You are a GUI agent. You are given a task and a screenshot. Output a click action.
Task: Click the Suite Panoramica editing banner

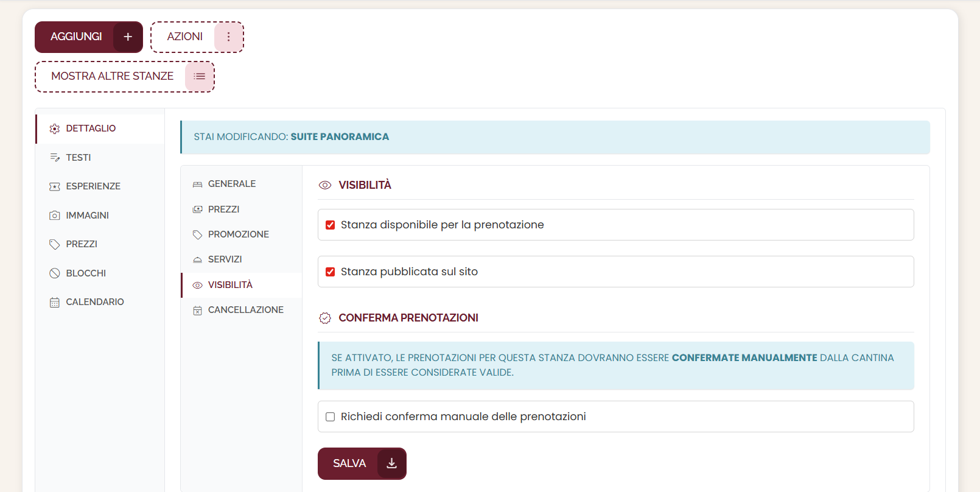pyautogui.click(x=555, y=137)
